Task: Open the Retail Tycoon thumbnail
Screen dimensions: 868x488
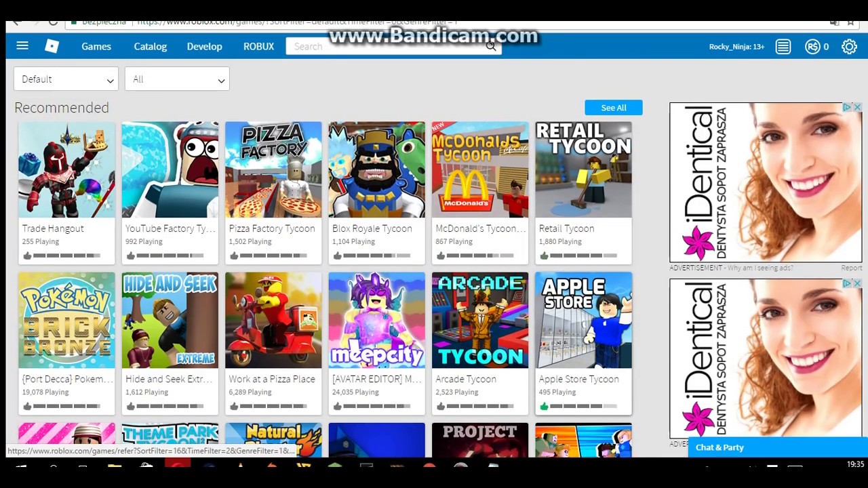Action: (583, 169)
